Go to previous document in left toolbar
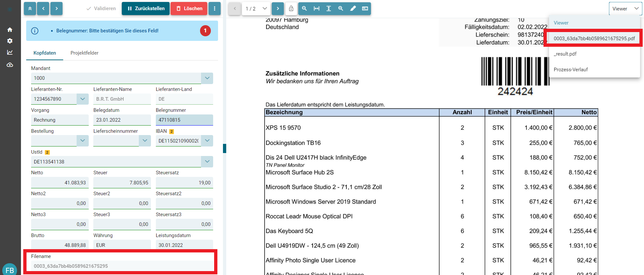The image size is (644, 275). (43, 9)
